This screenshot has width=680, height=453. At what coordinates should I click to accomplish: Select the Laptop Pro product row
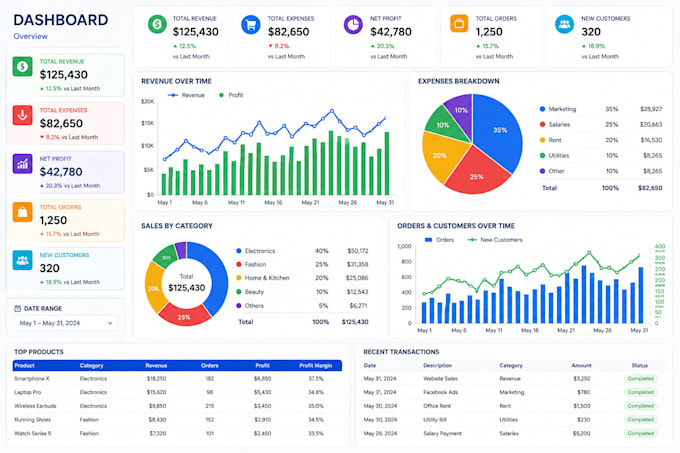point(177,392)
